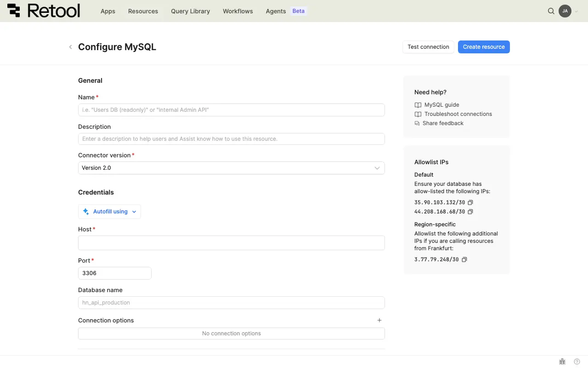Image resolution: width=588 pixels, height=368 pixels.
Task: Click into the Database name field
Action: (x=231, y=303)
